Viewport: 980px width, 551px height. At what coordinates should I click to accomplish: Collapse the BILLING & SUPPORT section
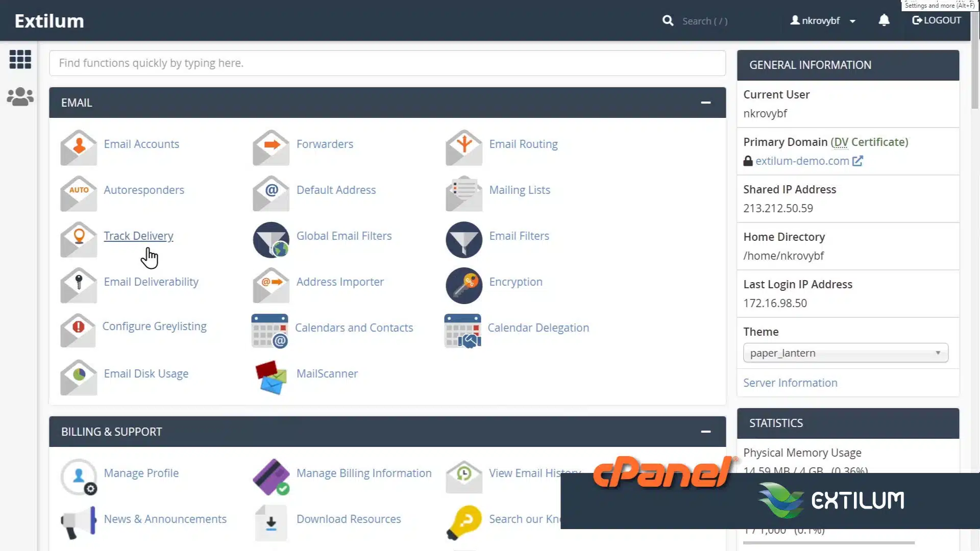(706, 432)
